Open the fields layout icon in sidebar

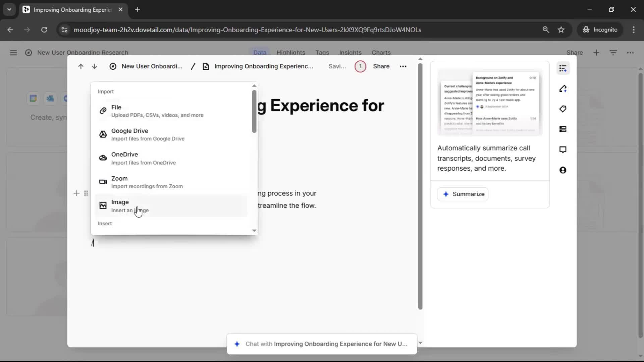click(563, 129)
